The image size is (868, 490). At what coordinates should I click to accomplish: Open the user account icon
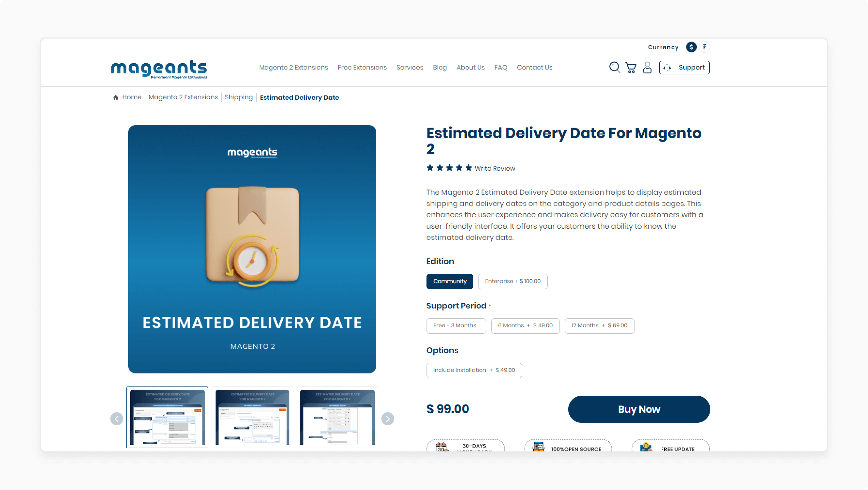(x=647, y=67)
